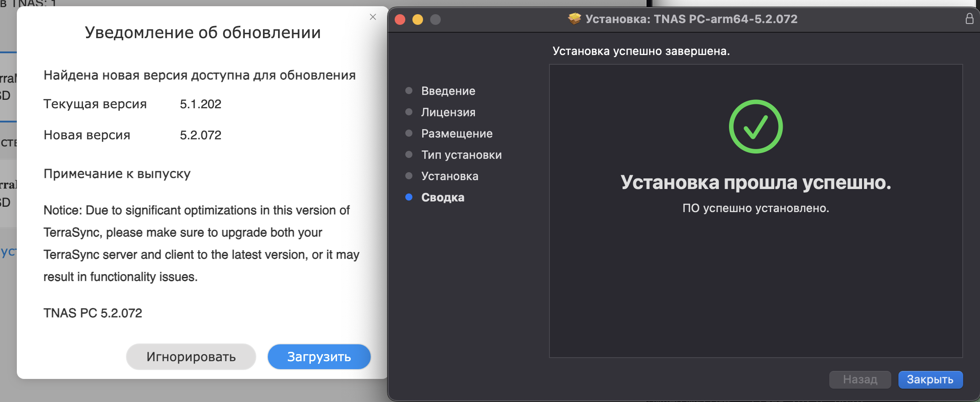Click the package icon in installer title
This screenshot has width=980, height=402.
(575, 19)
